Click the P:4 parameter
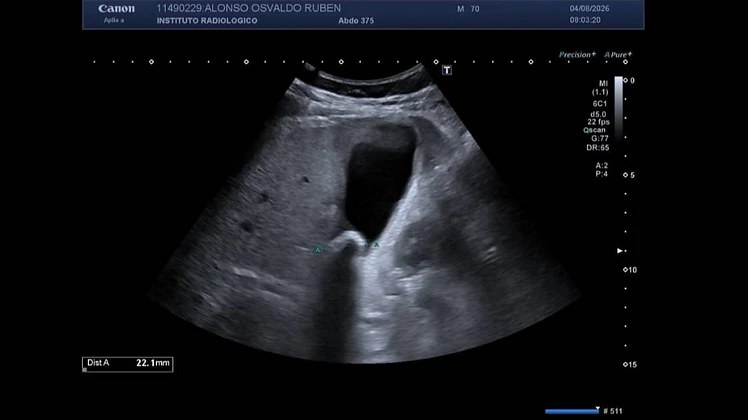Viewport: 748px width, 420px height. point(602,174)
